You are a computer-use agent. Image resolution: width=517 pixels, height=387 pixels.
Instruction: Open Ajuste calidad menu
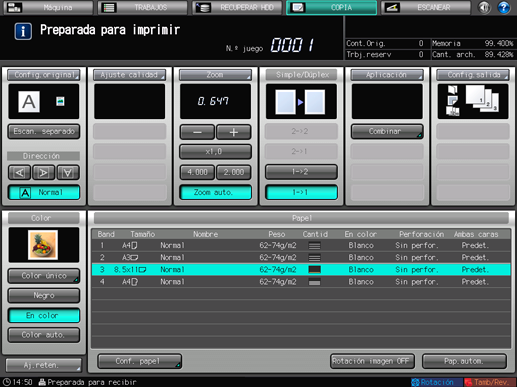pos(129,75)
